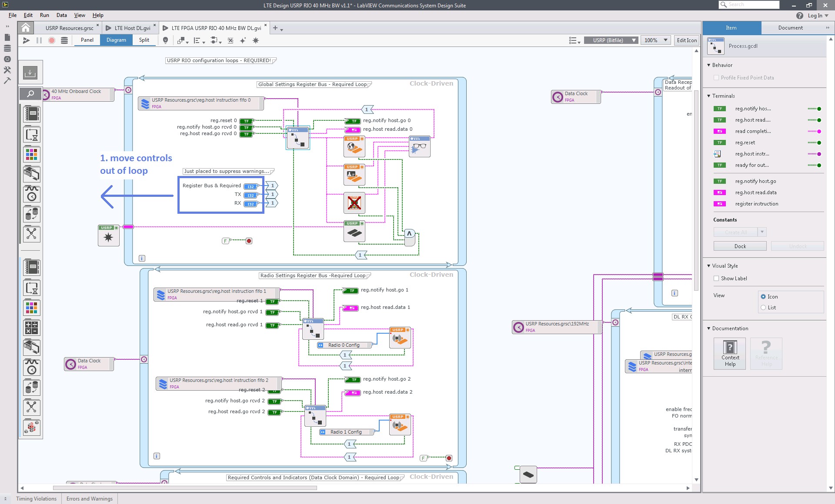Open the wrench tools icon in left rail
This screenshot has width=835, height=504.
click(7, 70)
